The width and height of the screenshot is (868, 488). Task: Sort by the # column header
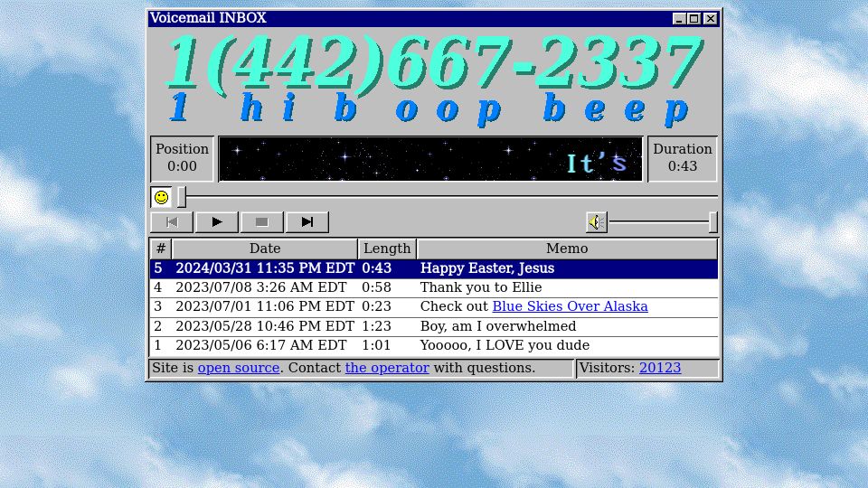(x=161, y=249)
